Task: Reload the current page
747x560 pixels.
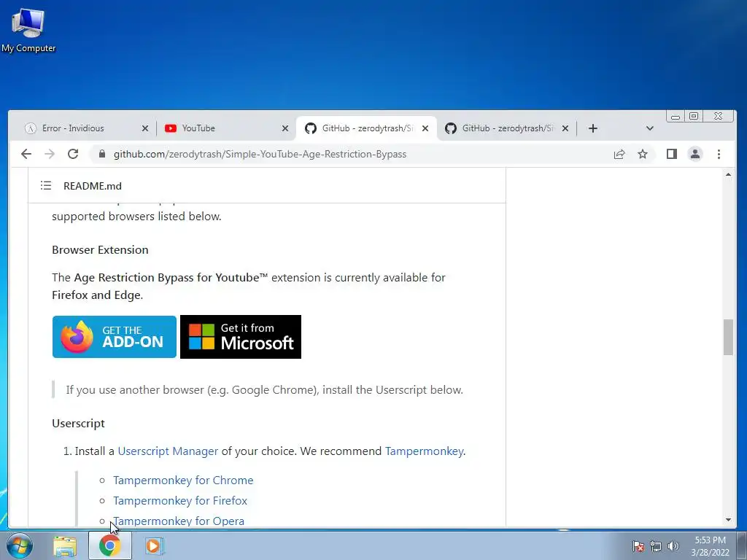Action: tap(73, 154)
